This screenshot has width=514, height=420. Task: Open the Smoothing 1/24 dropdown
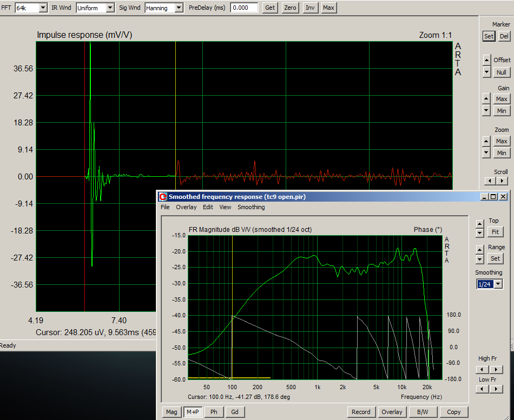tap(498, 284)
